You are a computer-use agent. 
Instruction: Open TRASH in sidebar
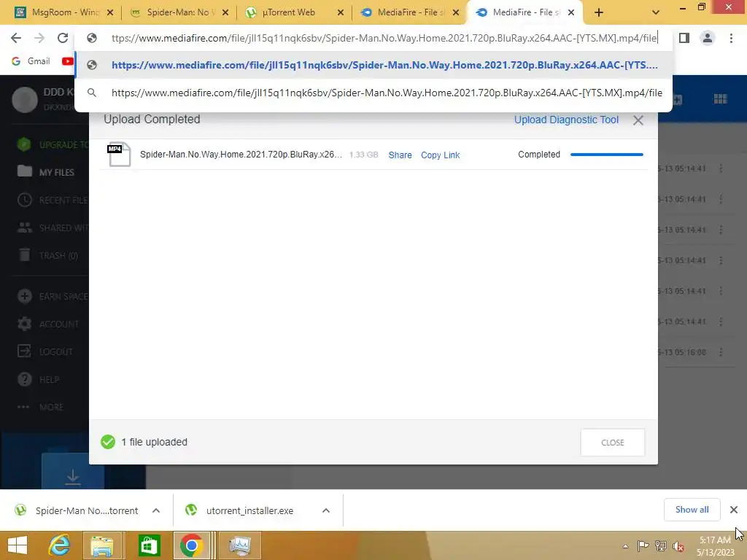(47, 255)
